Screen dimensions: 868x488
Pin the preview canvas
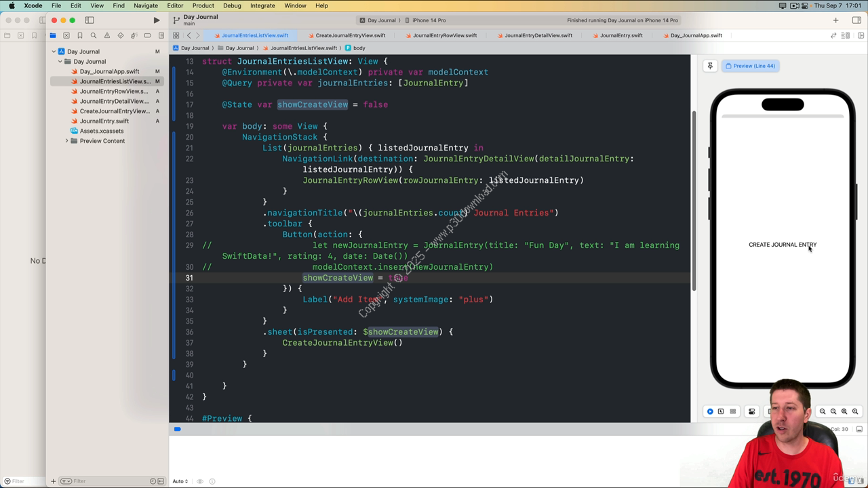click(x=710, y=66)
